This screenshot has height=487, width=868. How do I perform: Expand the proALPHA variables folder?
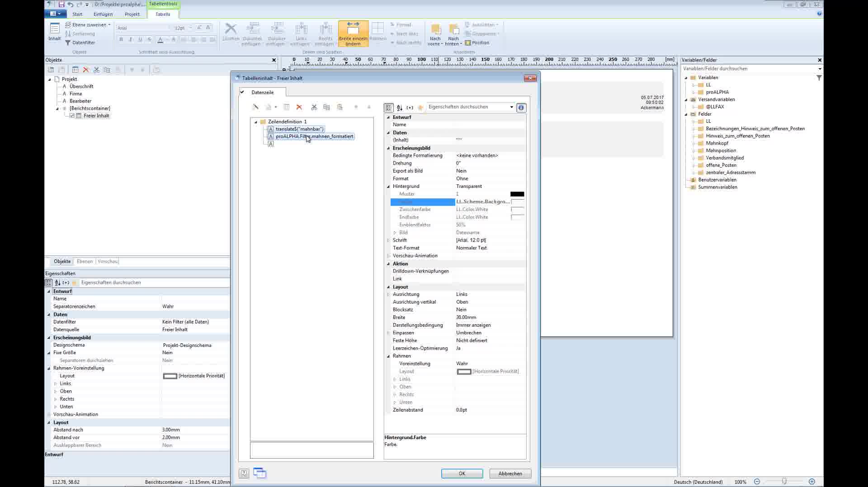click(x=693, y=92)
